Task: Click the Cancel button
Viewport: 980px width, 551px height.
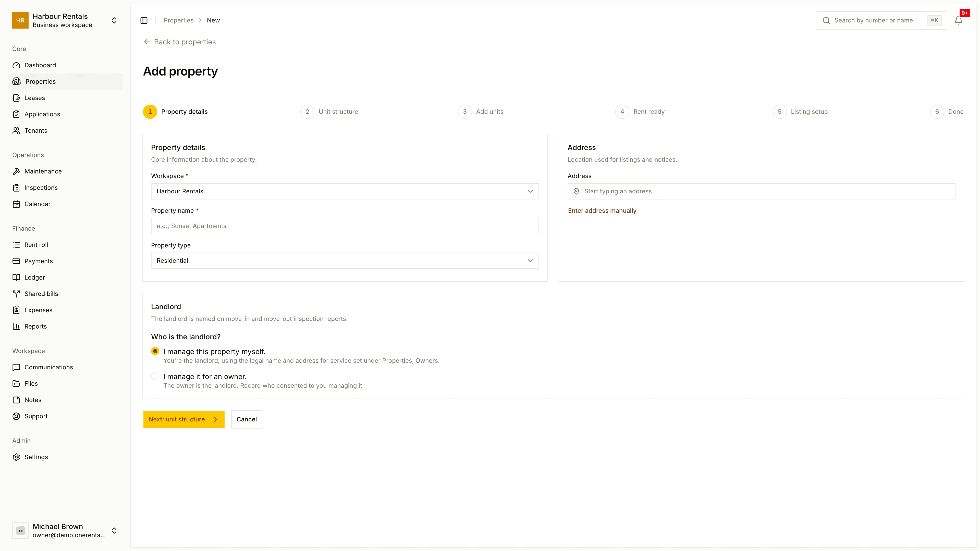Action: [247, 419]
